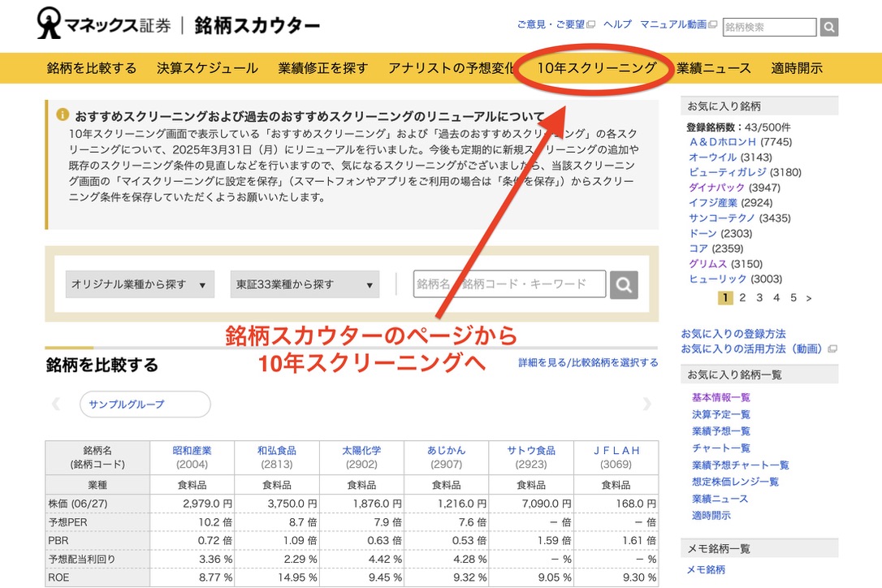Open 和弘食品 in the comparison table

[277, 451]
